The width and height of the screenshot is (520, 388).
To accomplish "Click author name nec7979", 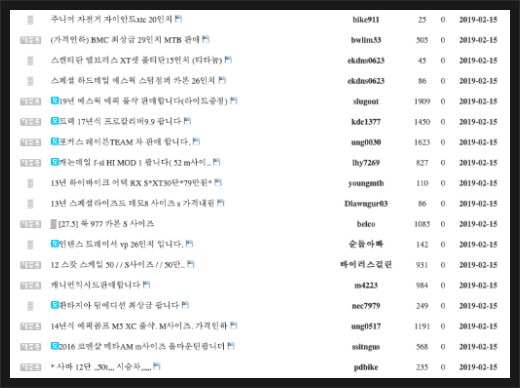I will [366, 306].
